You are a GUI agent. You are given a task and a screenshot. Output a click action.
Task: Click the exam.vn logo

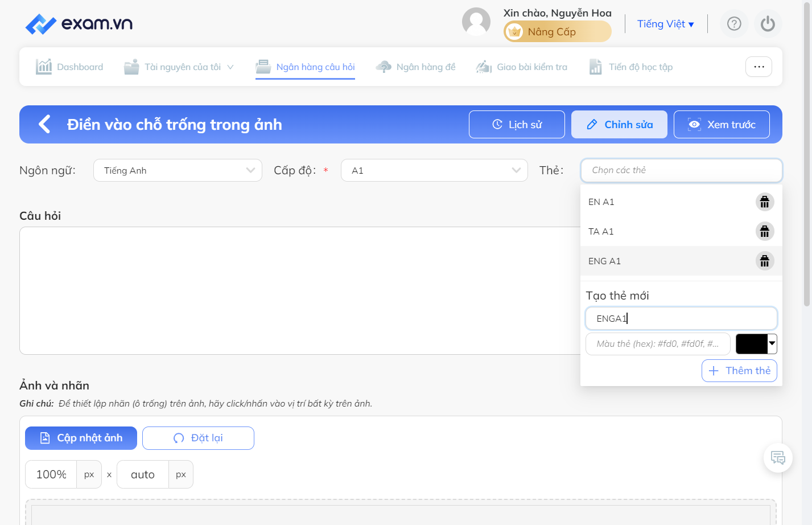pos(79,24)
